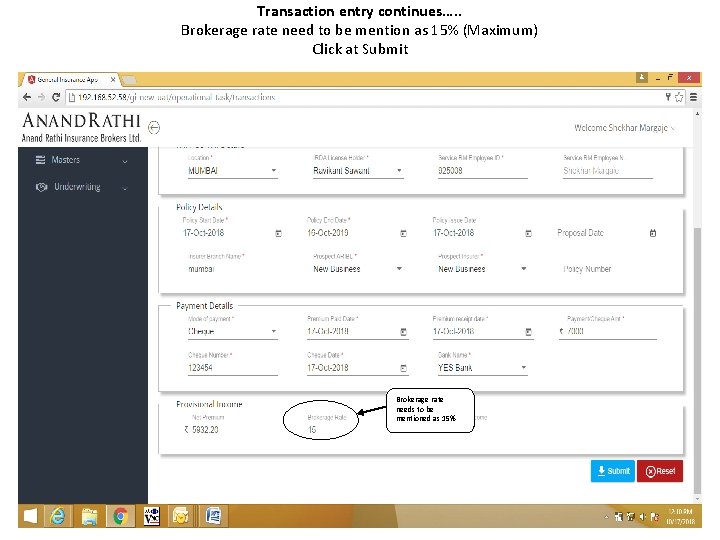720x540 pixels.
Task: Open File Explorer from the taskbar
Action: click(x=90, y=517)
